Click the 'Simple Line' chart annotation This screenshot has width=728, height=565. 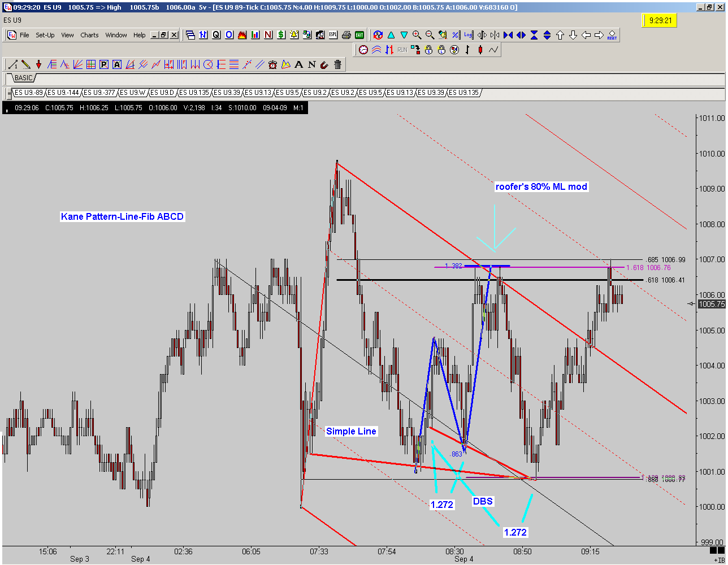[x=351, y=431]
